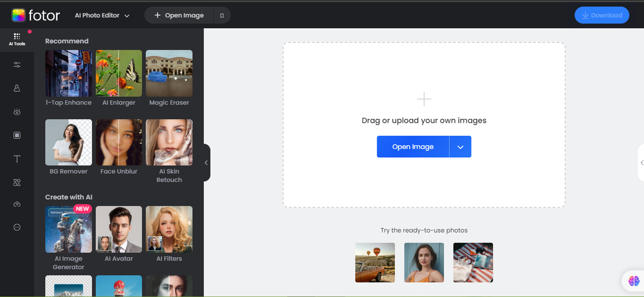The height and width of the screenshot is (297, 644).
Task: Open the AI Photo Editor dropdown
Action: 102,15
